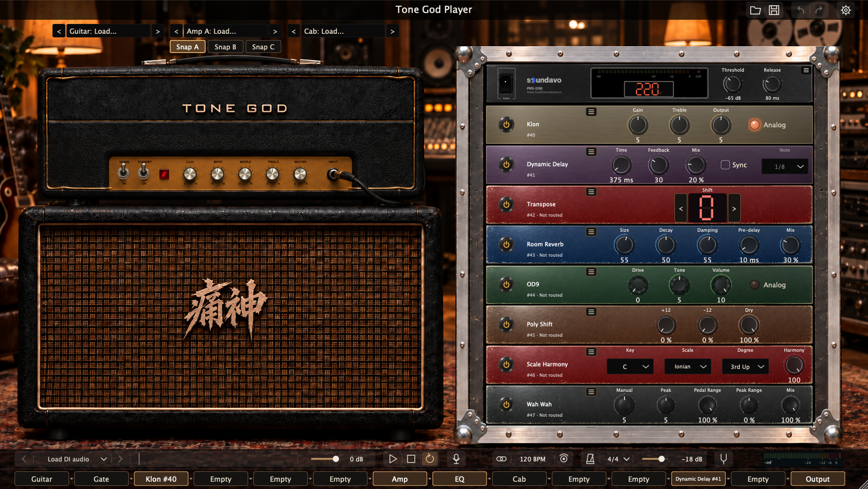Click the play button in transport

point(393,459)
